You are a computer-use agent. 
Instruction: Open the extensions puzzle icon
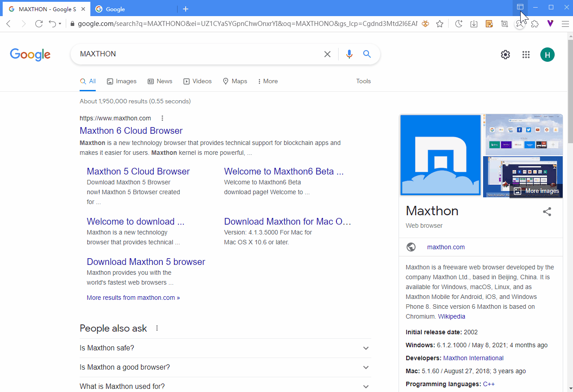click(535, 24)
